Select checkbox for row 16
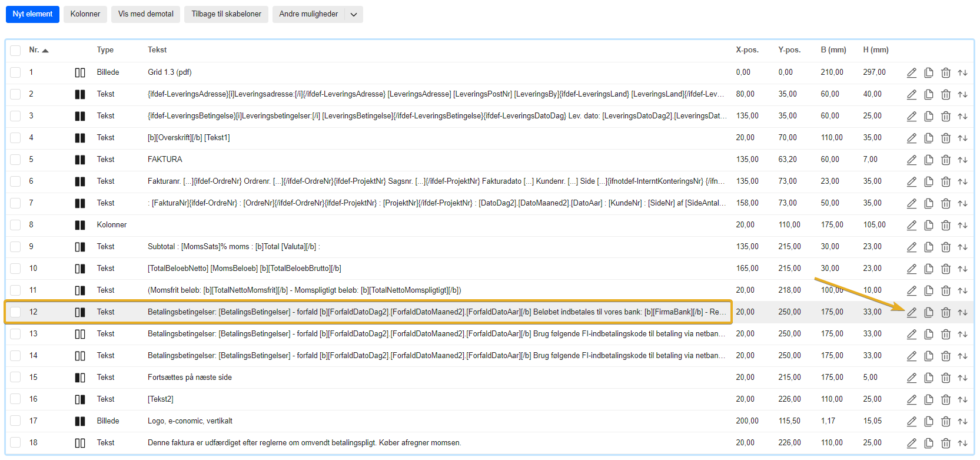The image size is (980, 460). (x=15, y=399)
